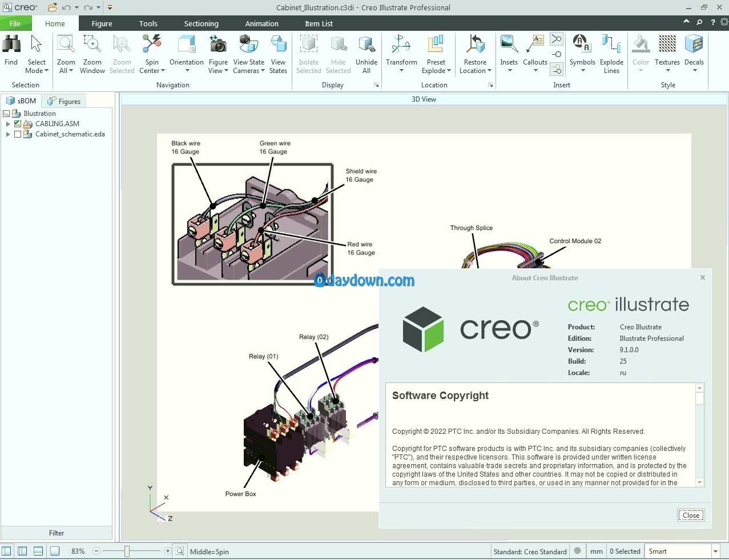The width and height of the screenshot is (729, 560).
Task: Toggle the hide-panels layout button
Action: (x=55, y=551)
